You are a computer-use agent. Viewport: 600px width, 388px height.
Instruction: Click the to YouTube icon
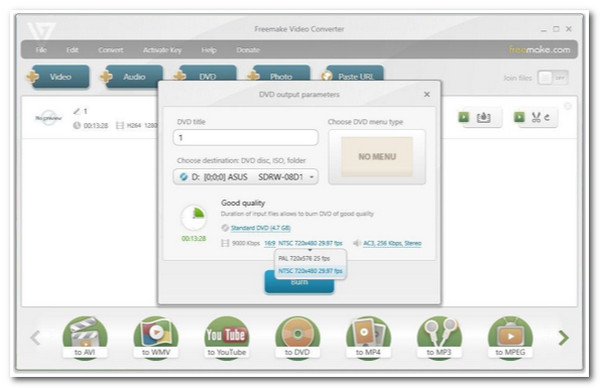(x=227, y=337)
